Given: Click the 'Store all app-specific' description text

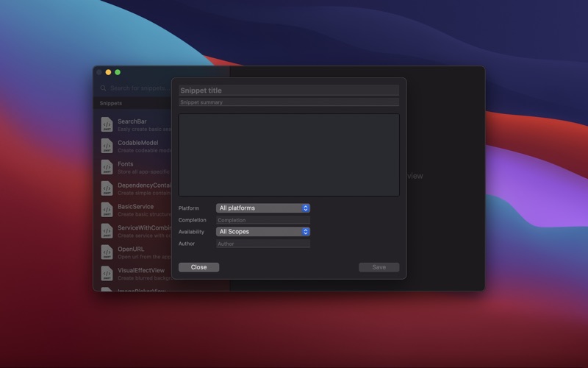Looking at the screenshot, I should click(143, 171).
